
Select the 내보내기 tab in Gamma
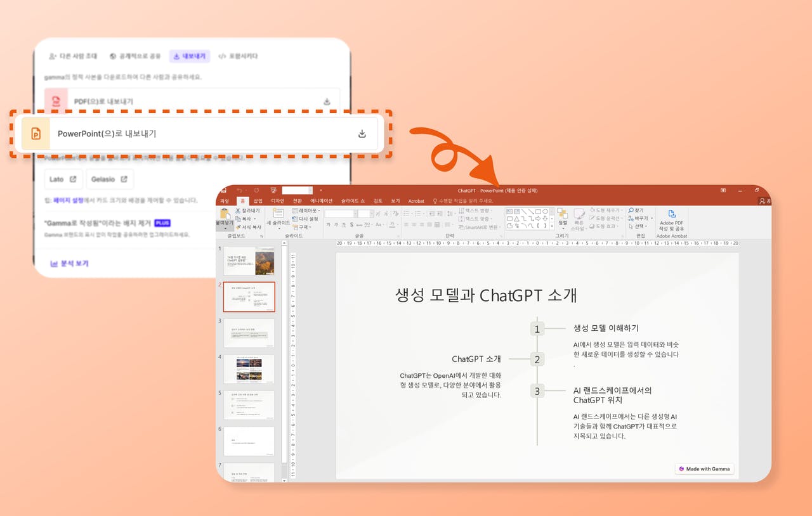tap(190, 56)
